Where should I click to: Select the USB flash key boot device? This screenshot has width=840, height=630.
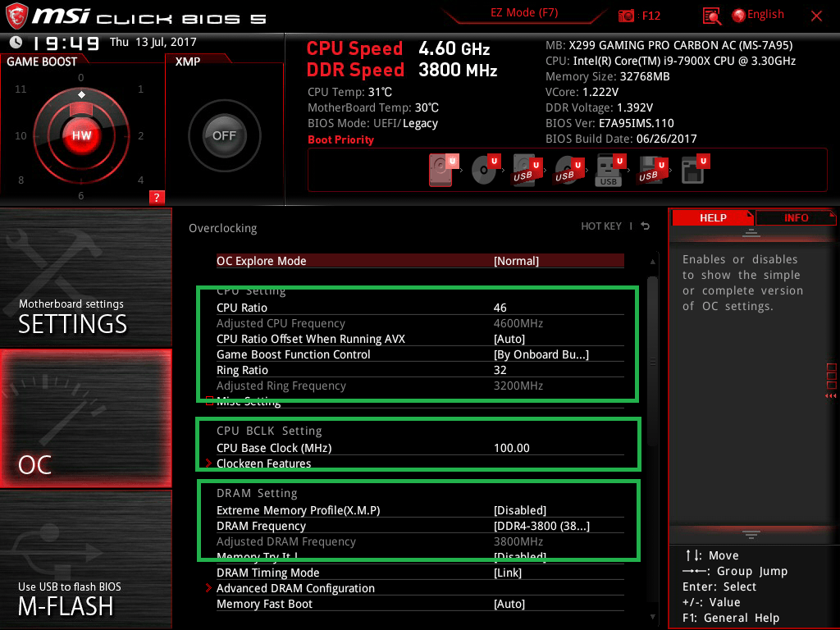point(610,169)
